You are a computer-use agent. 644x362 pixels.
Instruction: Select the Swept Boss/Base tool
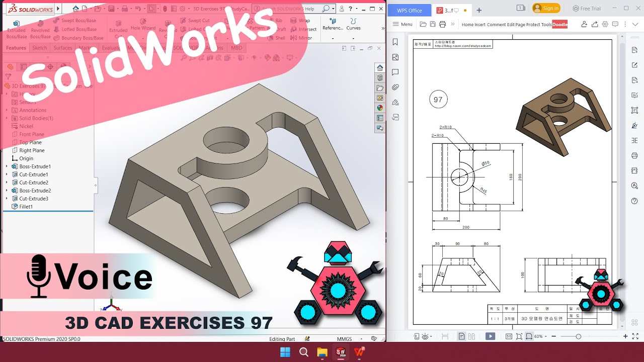pyautogui.click(x=74, y=21)
